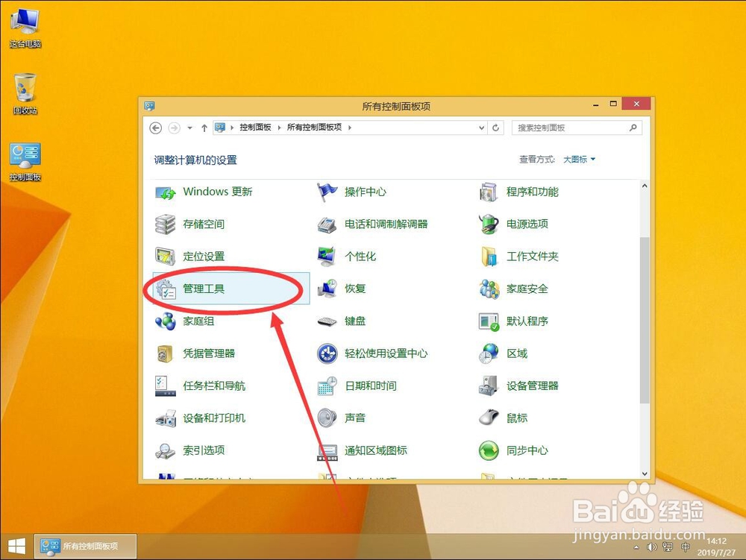Open the 轻松使用设置中心 icon

pos(327,353)
